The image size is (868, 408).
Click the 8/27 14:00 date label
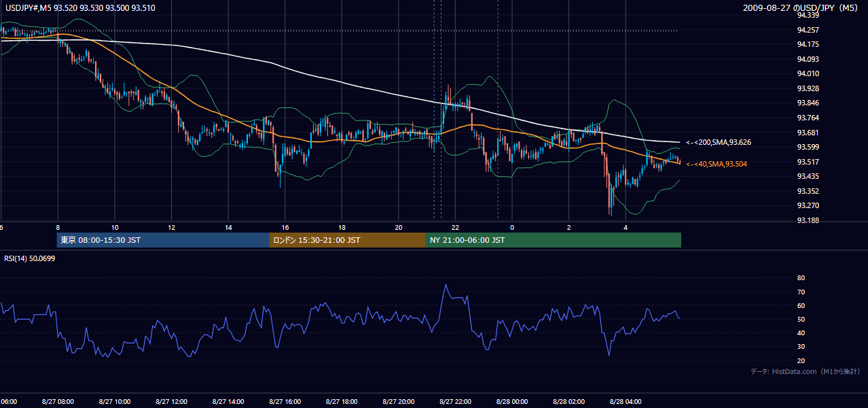coord(228,401)
